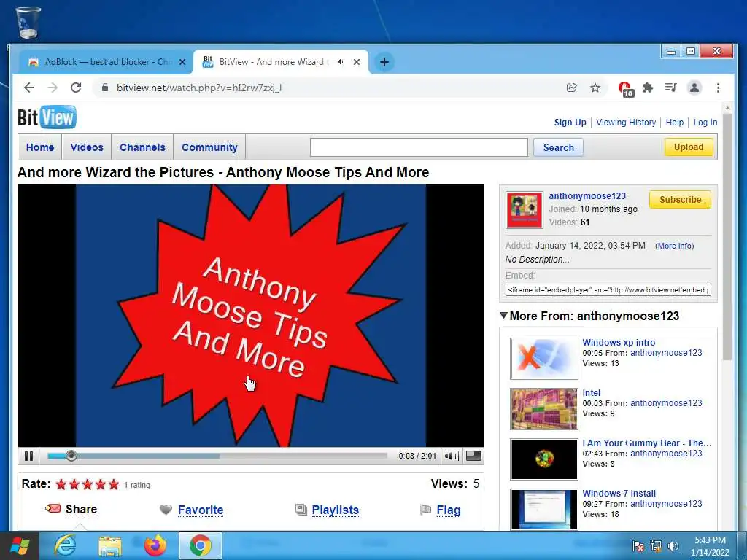Add the video to Favorite

[201, 510]
